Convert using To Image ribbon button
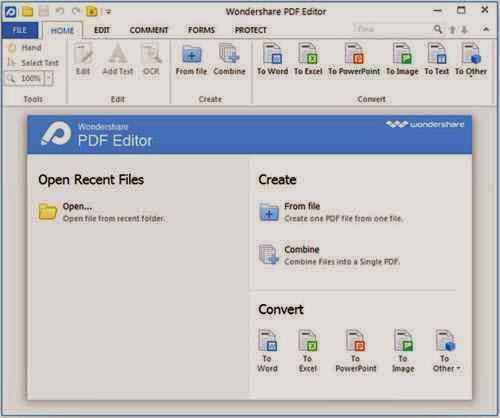 [402, 59]
